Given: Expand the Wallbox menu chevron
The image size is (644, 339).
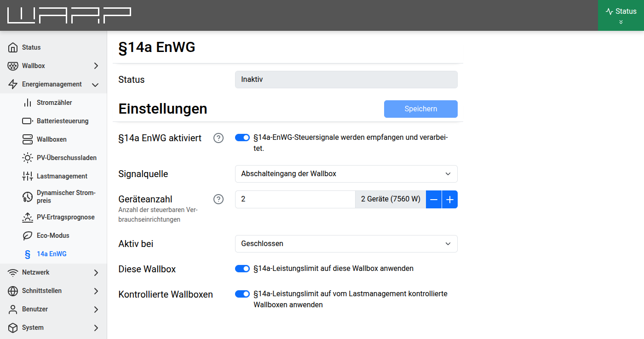Looking at the screenshot, I should pos(96,66).
